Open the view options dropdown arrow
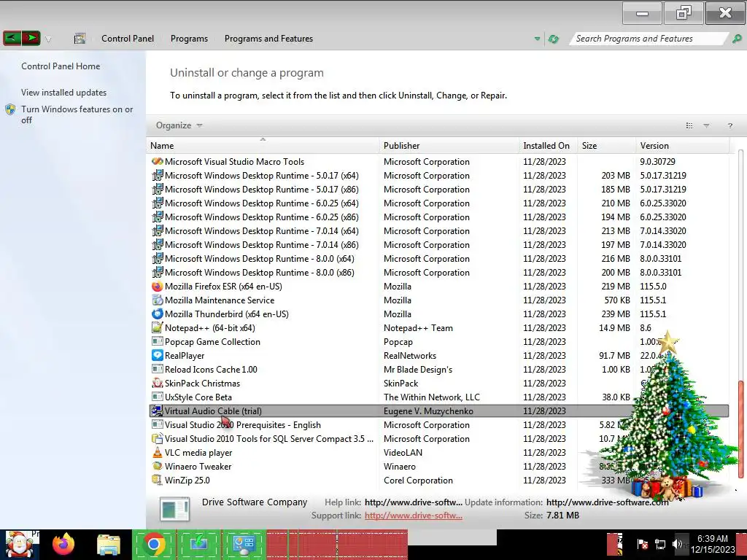 click(x=706, y=125)
